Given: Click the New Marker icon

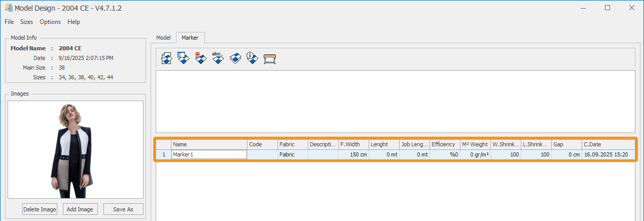Looking at the screenshot, I should [x=166, y=58].
